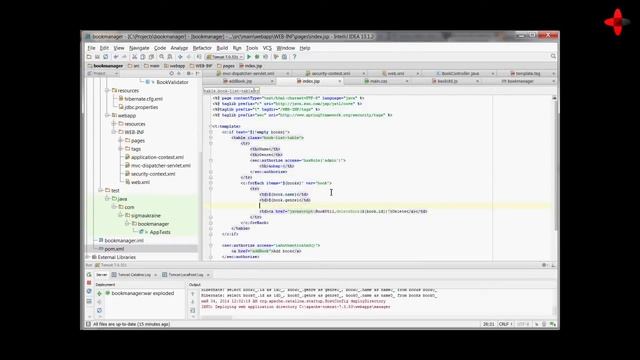Click the down arrow icon in Output
The height and width of the screenshot is (360, 640).
[193, 302]
